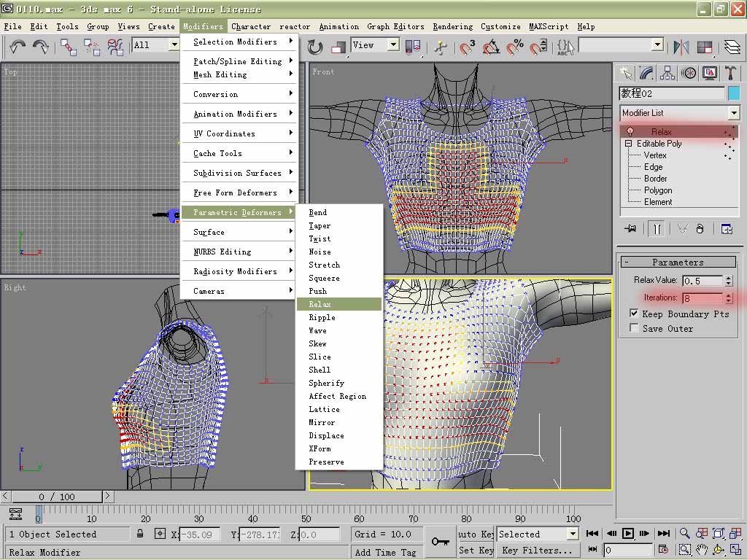Toggle the Relax modifier light bulb
747x560 pixels.
coord(630,131)
